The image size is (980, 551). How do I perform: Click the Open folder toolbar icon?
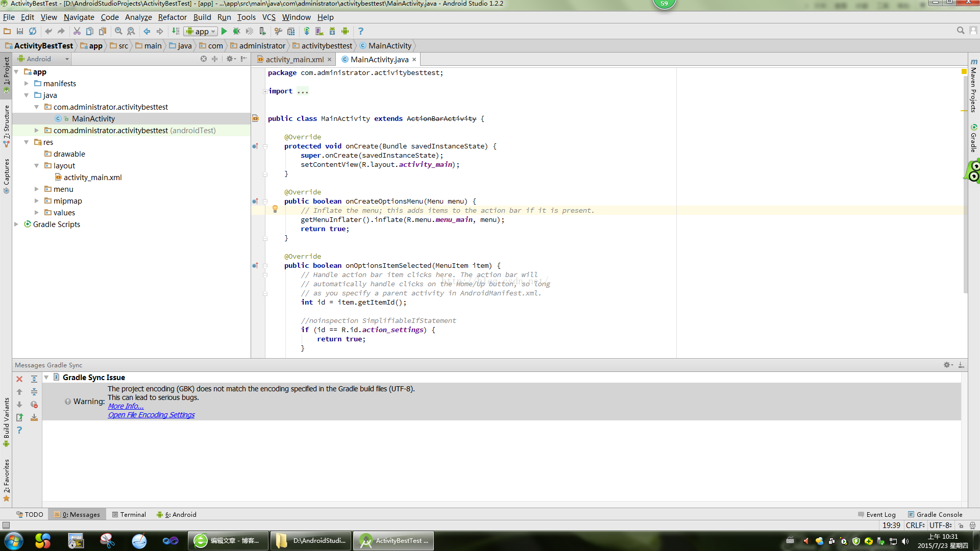click(7, 31)
